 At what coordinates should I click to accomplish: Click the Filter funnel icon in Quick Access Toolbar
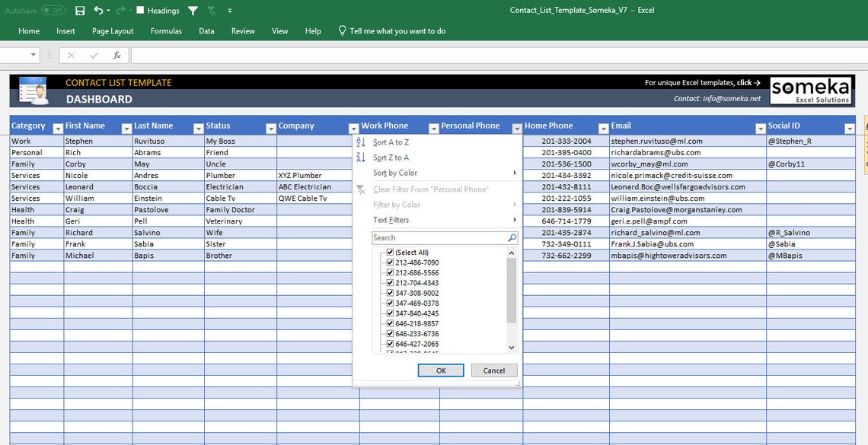[x=193, y=10]
